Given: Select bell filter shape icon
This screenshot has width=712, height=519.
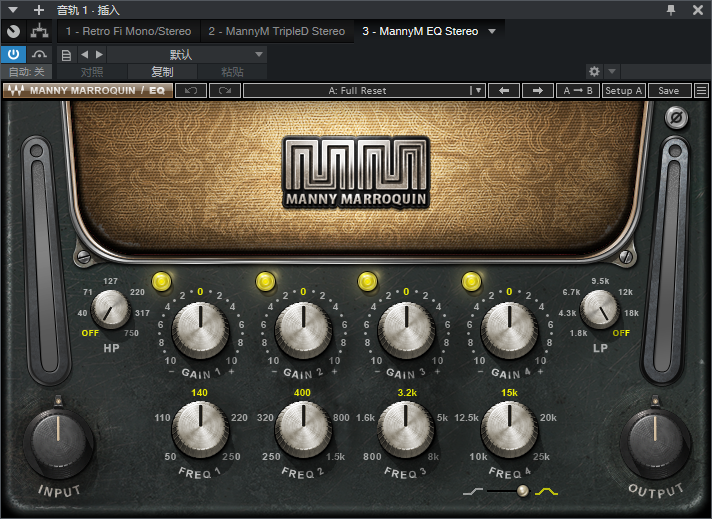Looking at the screenshot, I should [546, 491].
